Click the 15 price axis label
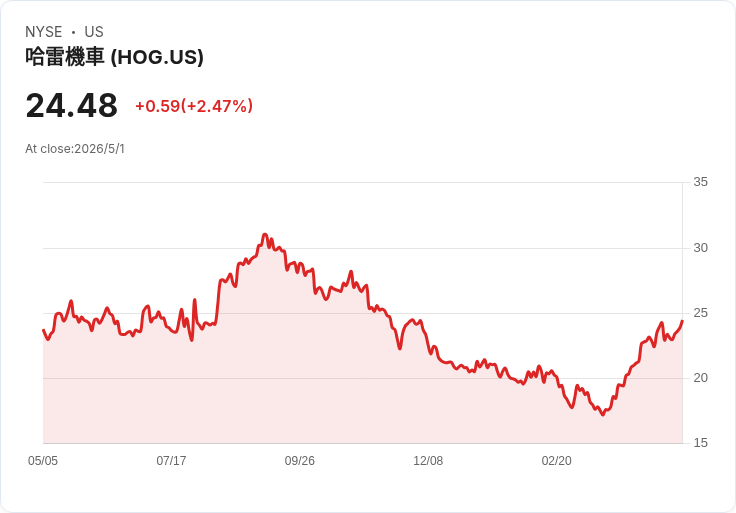 coord(700,443)
